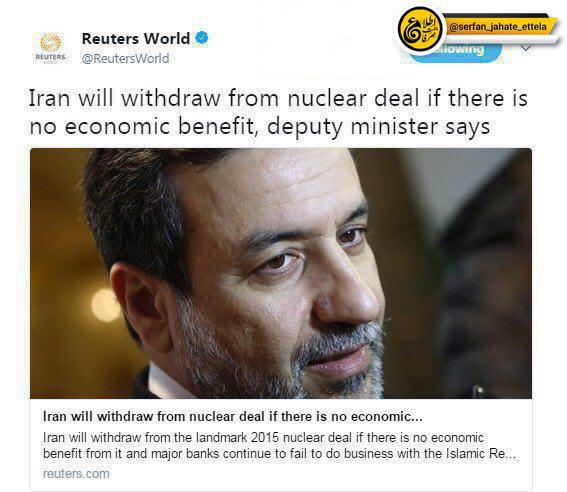Click the card summary mentioning landmark 2015 deal
567x492 pixels.
click(x=263, y=438)
